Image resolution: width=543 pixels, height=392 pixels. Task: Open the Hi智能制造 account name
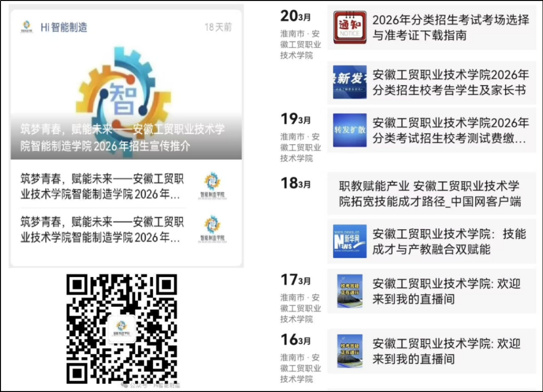[x=64, y=27]
